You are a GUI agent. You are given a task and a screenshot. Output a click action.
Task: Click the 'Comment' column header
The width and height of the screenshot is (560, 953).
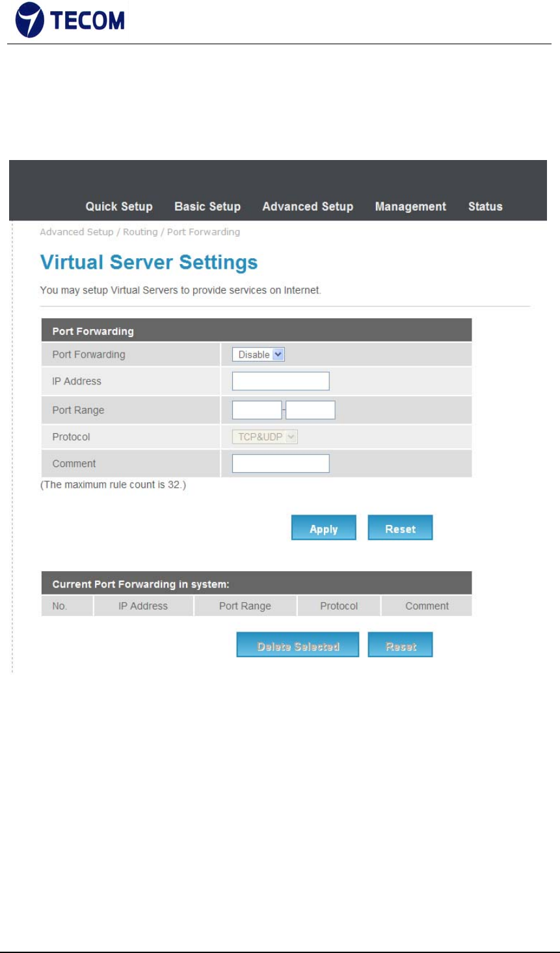427,606
